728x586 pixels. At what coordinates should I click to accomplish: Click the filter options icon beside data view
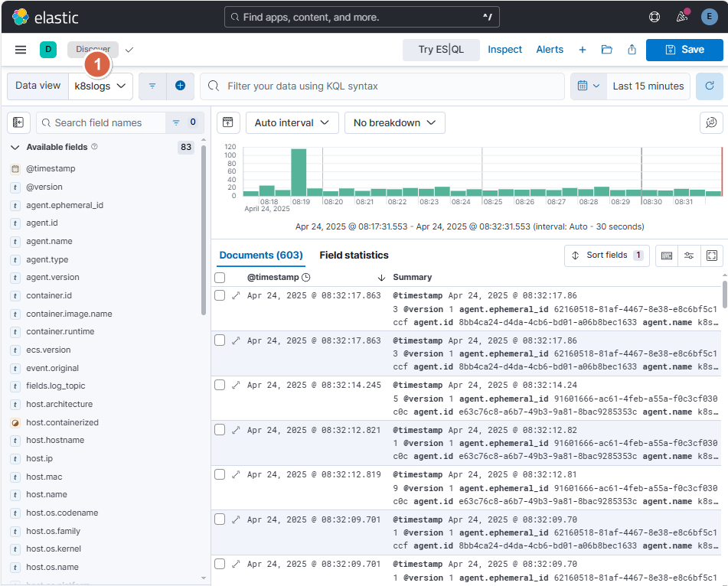pyautogui.click(x=152, y=86)
